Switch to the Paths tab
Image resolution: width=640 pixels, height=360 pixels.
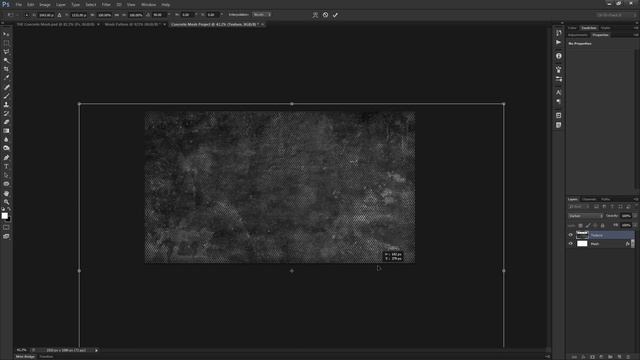605,199
